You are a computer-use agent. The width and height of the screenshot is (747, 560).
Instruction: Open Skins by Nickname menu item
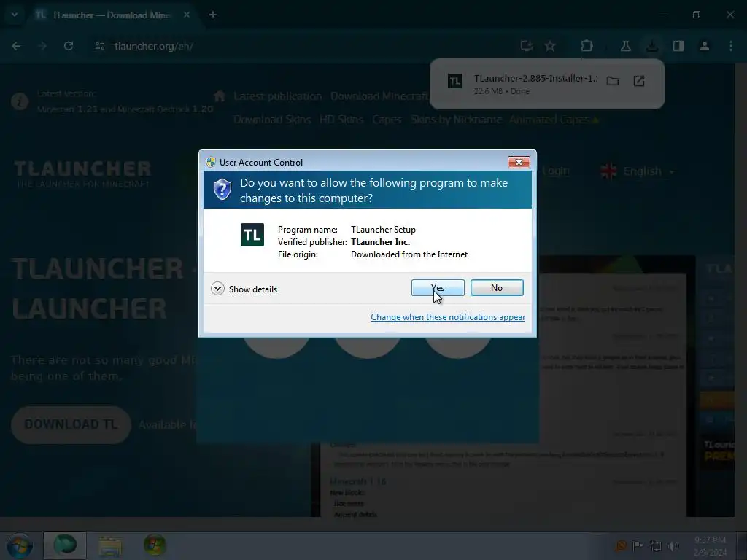[x=457, y=120]
